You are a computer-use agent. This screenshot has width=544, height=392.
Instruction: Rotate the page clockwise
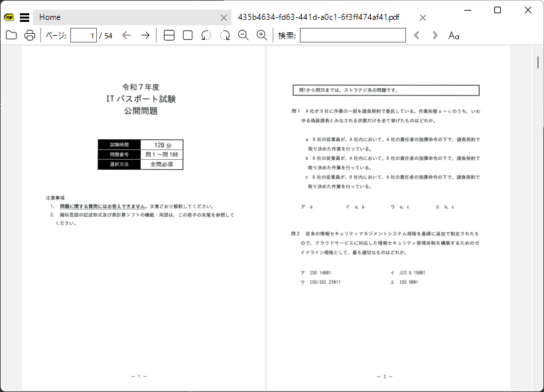click(225, 35)
